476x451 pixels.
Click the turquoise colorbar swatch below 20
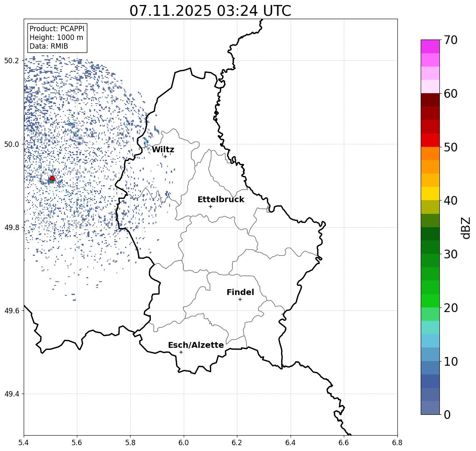pos(430,327)
